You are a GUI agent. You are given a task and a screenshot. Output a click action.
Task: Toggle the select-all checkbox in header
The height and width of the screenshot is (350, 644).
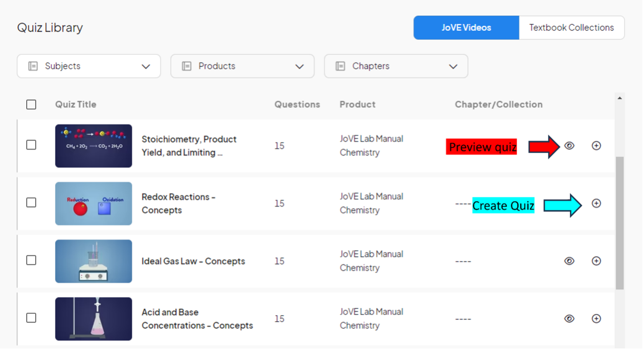[x=31, y=105]
